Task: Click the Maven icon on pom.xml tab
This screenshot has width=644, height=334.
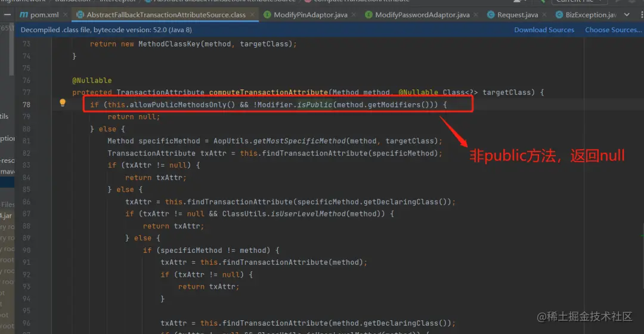Action: 24,15
